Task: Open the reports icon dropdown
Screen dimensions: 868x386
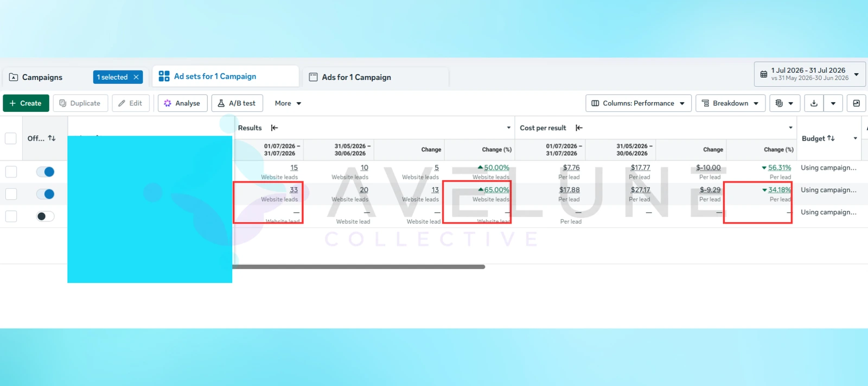Action: point(784,103)
